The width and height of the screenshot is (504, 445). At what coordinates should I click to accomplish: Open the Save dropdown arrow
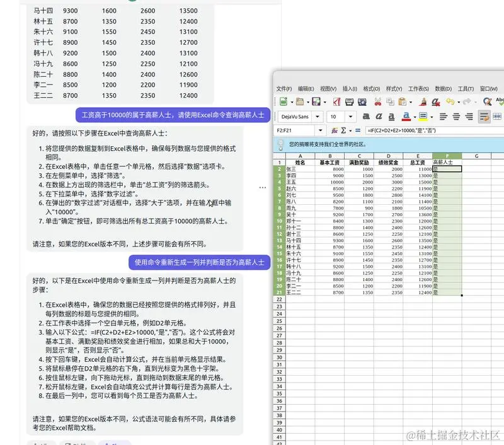click(x=324, y=102)
